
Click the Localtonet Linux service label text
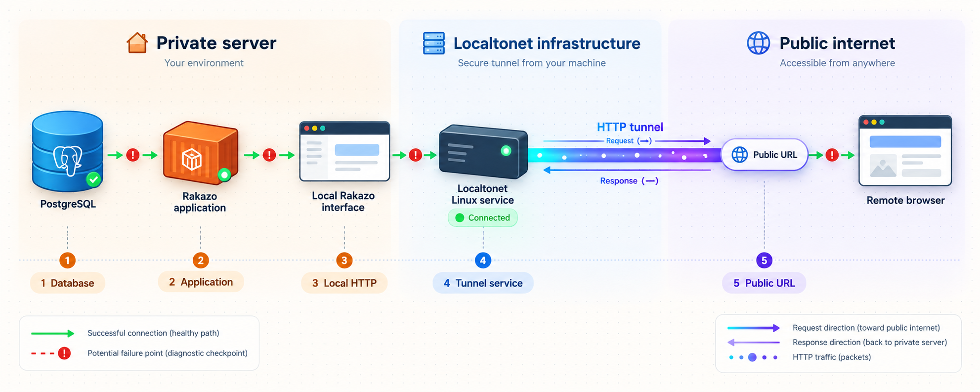482,194
